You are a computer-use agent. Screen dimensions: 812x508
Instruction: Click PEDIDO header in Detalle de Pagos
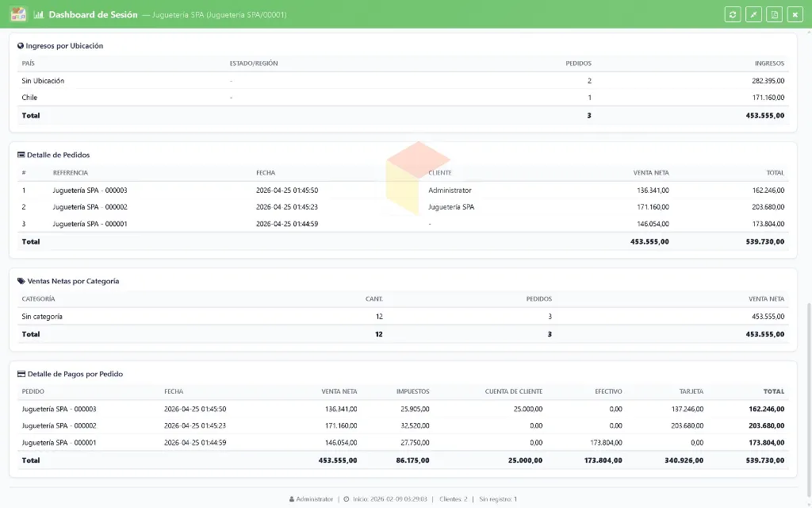pyautogui.click(x=33, y=391)
